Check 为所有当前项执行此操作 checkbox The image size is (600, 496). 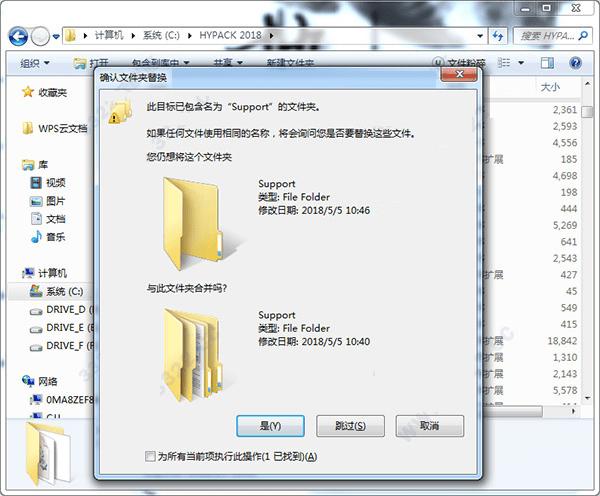(150, 456)
